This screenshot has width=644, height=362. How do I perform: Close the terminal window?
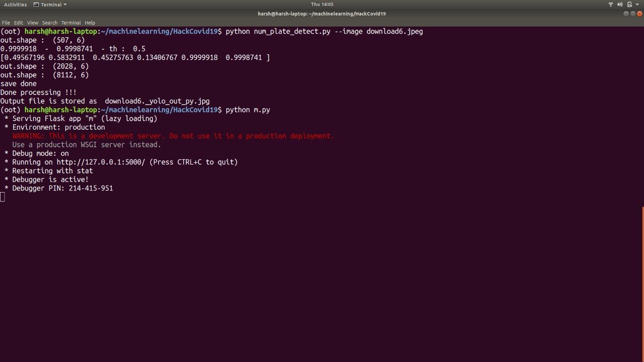pyautogui.click(x=640, y=14)
